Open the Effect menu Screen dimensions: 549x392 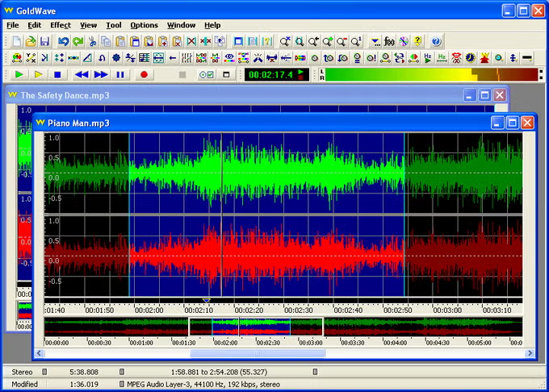pos(61,25)
